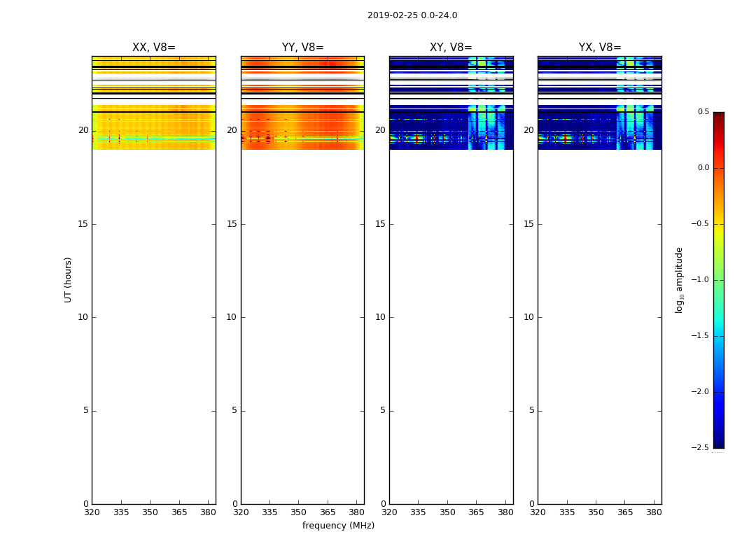Image resolution: width=735 pixels, height=560 pixels.
Task: Click the -2.5 tick label on the colorbar
Action: coord(701,448)
